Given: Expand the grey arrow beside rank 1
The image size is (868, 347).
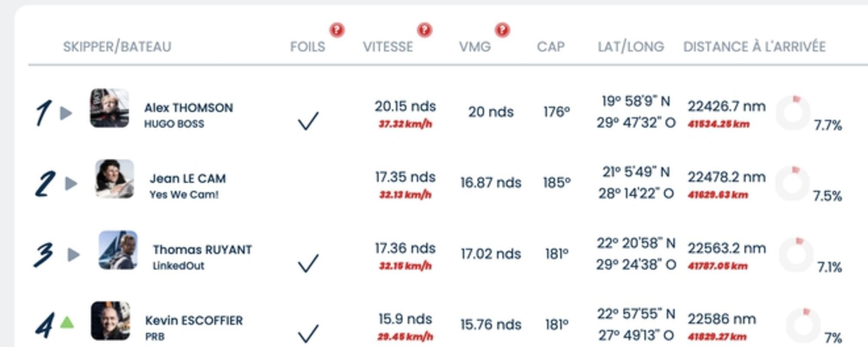Looking at the screenshot, I should 66,113.
